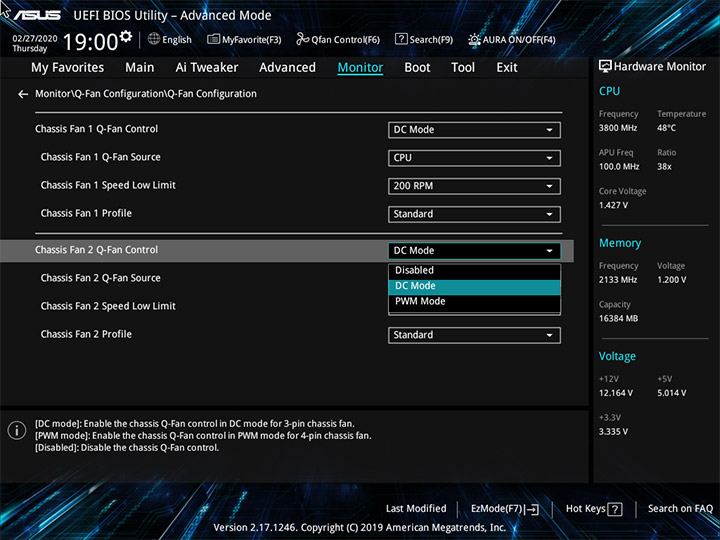The image size is (720, 540).
Task: Open the Advanced tab
Action: 287,68
